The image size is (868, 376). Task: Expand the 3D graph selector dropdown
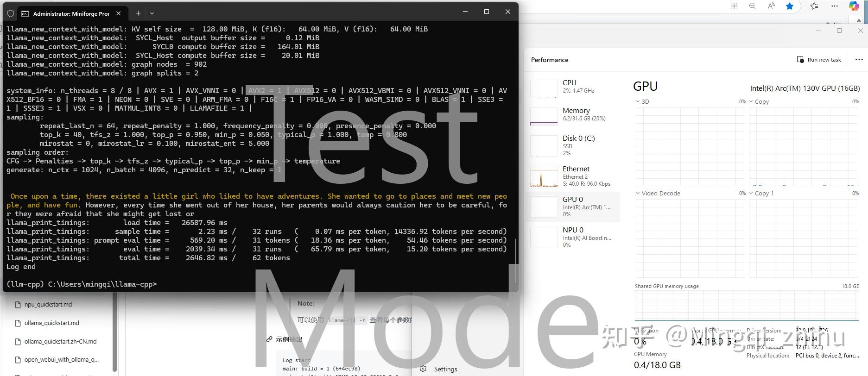point(642,101)
